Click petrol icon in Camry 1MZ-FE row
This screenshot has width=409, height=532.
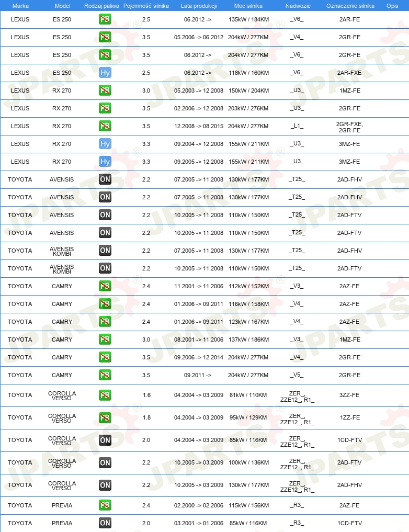click(105, 339)
